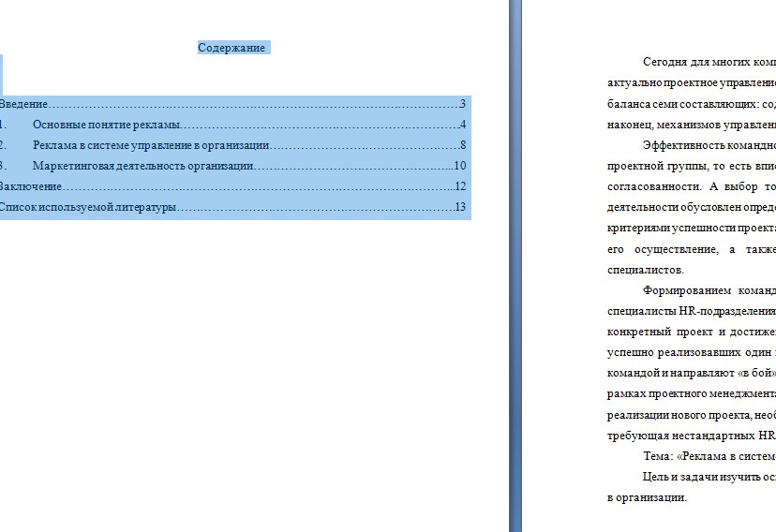Click page number 10 in contents
This screenshot has height=532, width=776.
pyautogui.click(x=460, y=166)
